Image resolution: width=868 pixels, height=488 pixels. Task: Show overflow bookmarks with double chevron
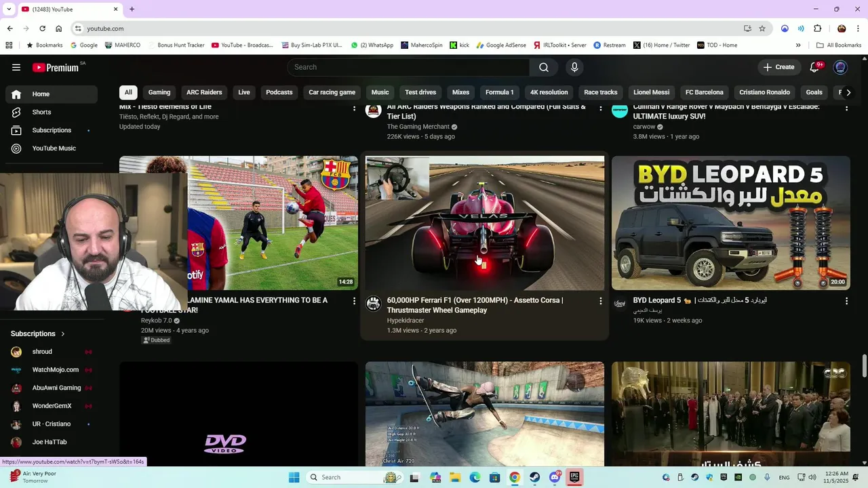point(798,45)
